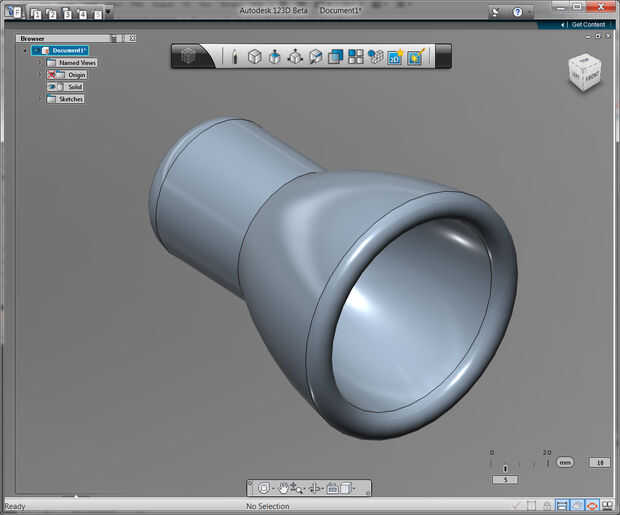The width and height of the screenshot is (620, 515).
Task: Select the Combine overlapping squares tool
Action: pyautogui.click(x=335, y=57)
